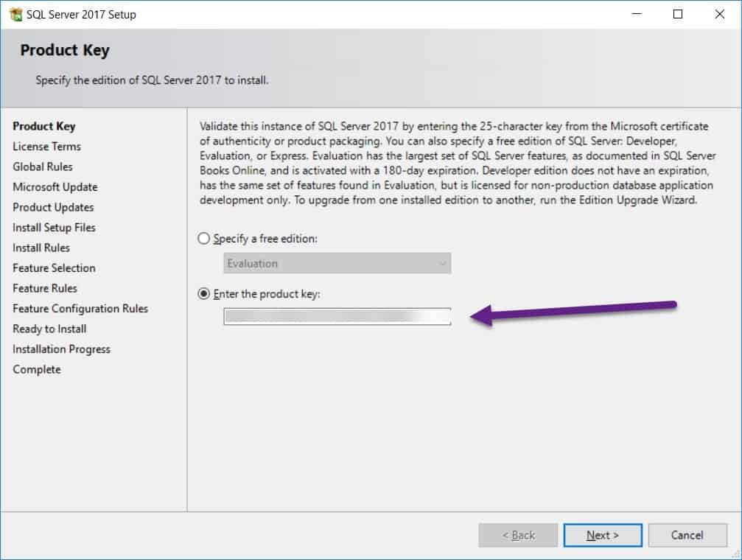Maximize the SQL Server 2017 Setup window
Screen dimensions: 742x560
[678, 14]
